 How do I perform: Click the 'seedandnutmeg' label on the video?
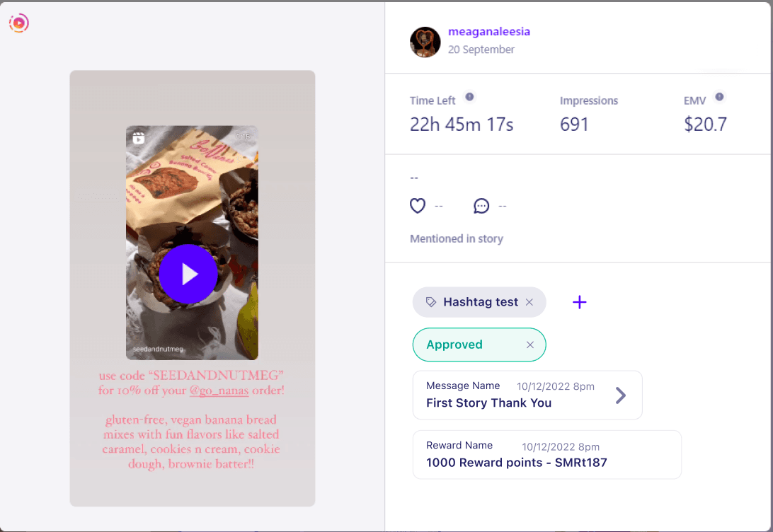click(159, 349)
